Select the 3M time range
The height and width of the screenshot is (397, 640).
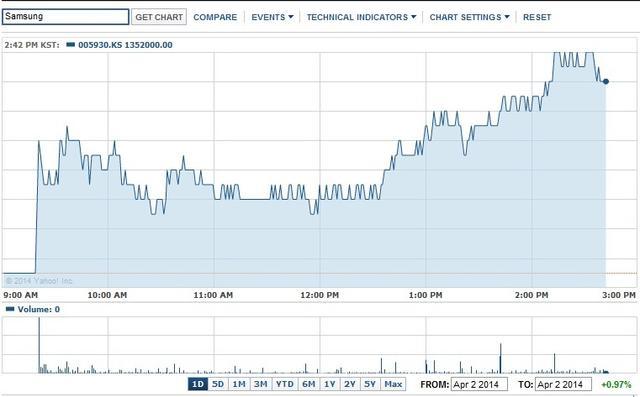pyautogui.click(x=260, y=384)
